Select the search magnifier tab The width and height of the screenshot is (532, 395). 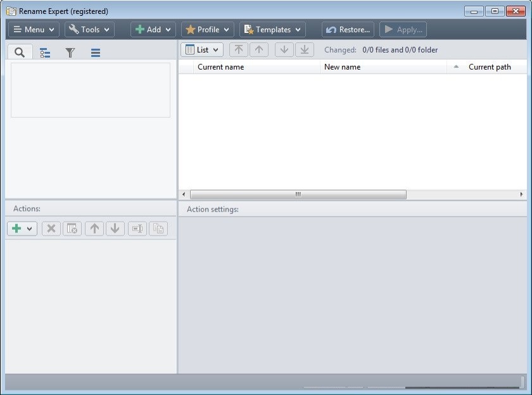[x=20, y=52]
